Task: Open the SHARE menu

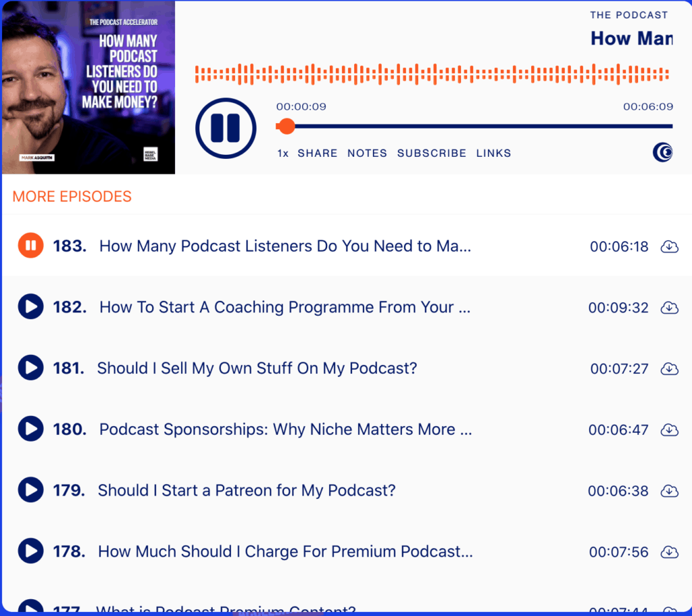Action: pos(317,153)
